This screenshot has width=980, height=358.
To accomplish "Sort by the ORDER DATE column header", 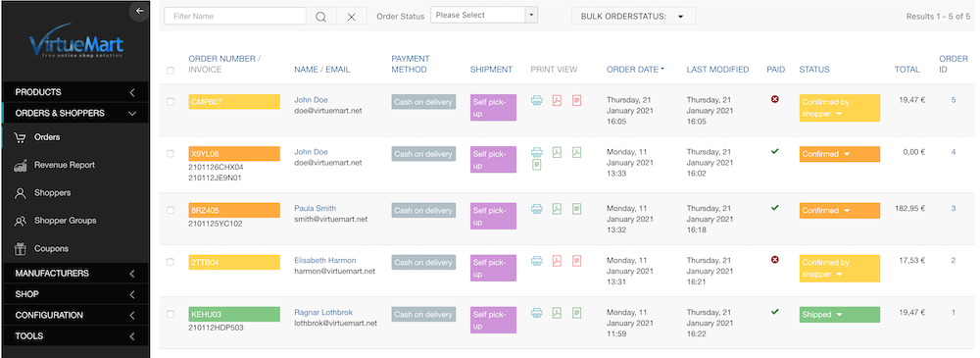I will point(635,70).
